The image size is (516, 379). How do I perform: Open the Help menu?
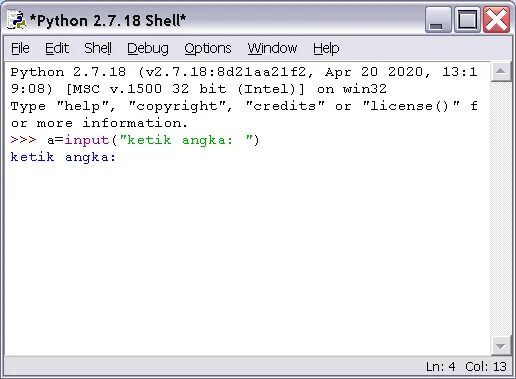[x=326, y=49]
